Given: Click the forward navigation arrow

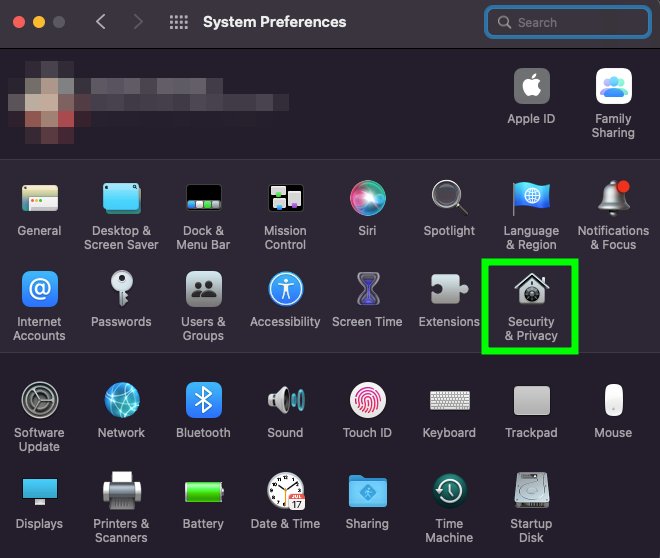Looking at the screenshot, I should [x=138, y=22].
